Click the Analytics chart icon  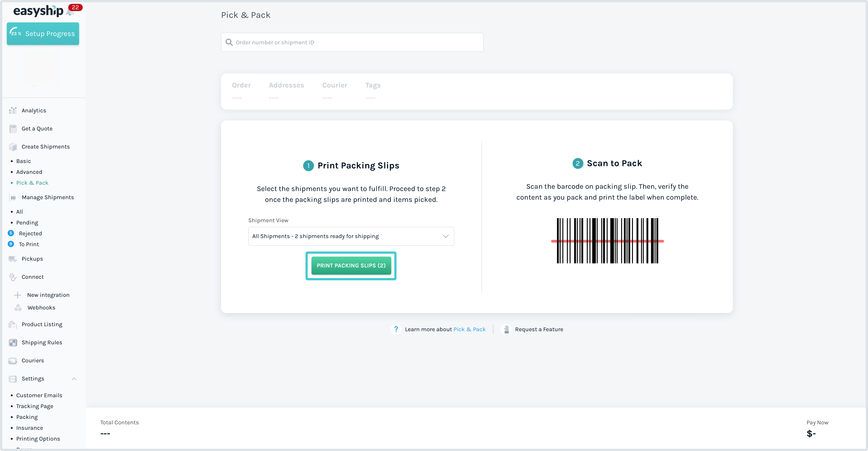point(13,111)
